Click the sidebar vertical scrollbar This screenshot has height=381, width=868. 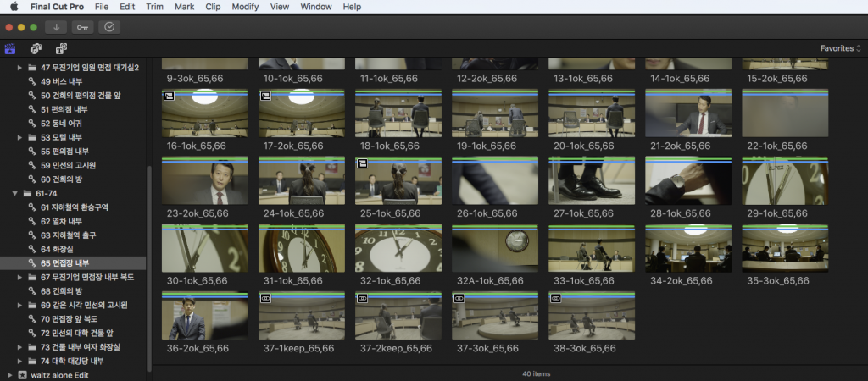[x=151, y=254]
